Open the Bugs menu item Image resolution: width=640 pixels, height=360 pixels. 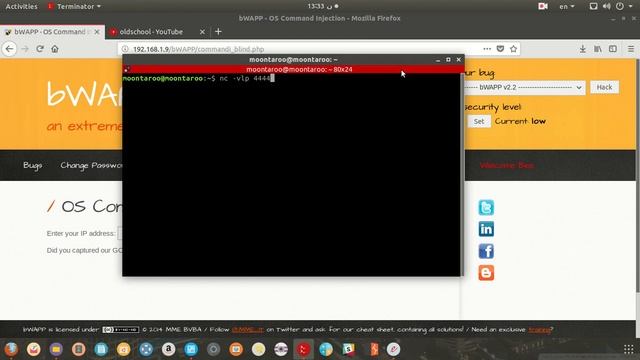pyautogui.click(x=33, y=165)
